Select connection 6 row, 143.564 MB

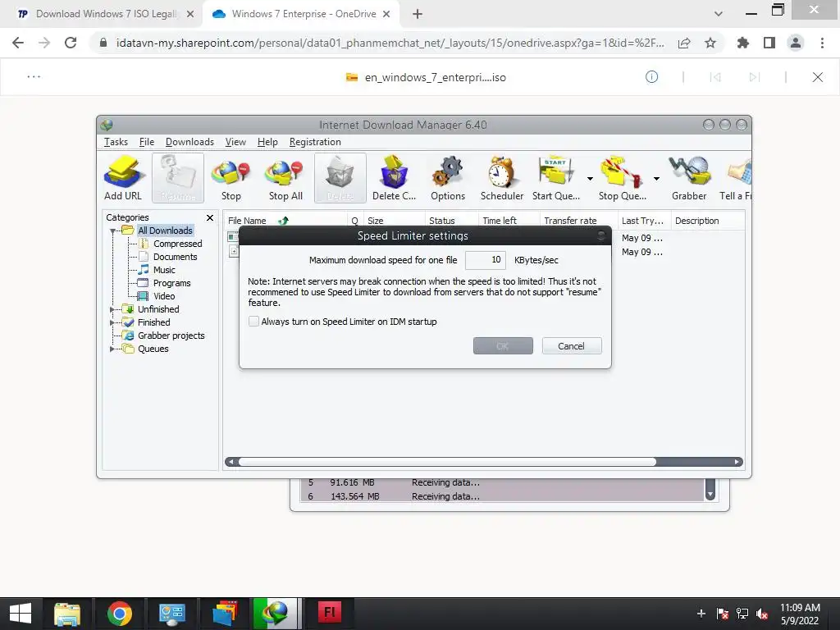tap(503, 496)
